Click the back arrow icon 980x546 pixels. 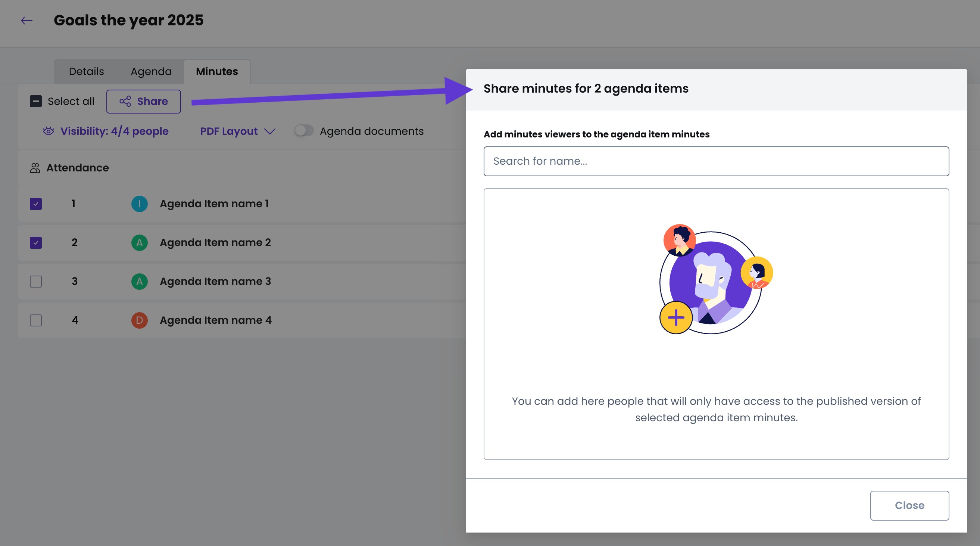pos(26,21)
